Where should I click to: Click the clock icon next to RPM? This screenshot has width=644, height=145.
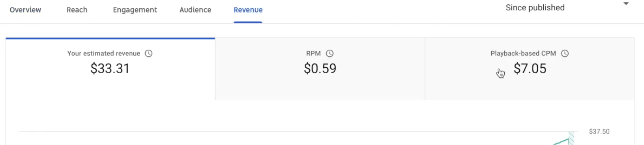(x=330, y=54)
